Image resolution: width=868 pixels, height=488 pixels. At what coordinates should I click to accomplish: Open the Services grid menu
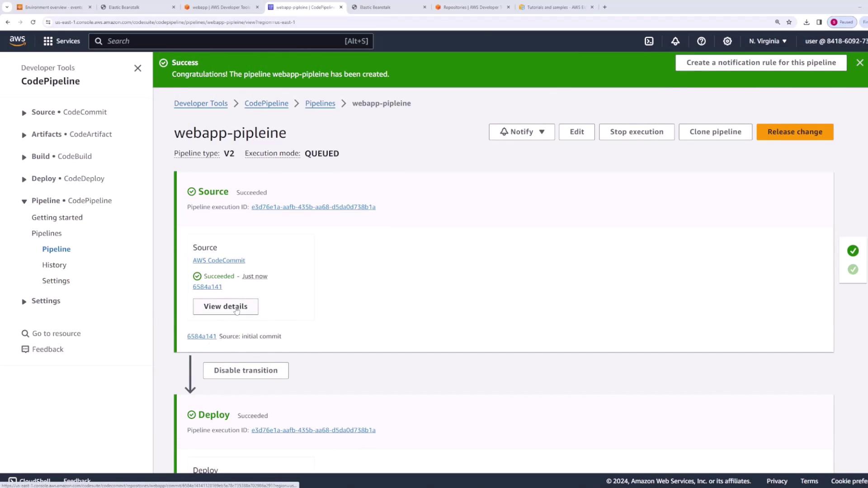coord(61,41)
